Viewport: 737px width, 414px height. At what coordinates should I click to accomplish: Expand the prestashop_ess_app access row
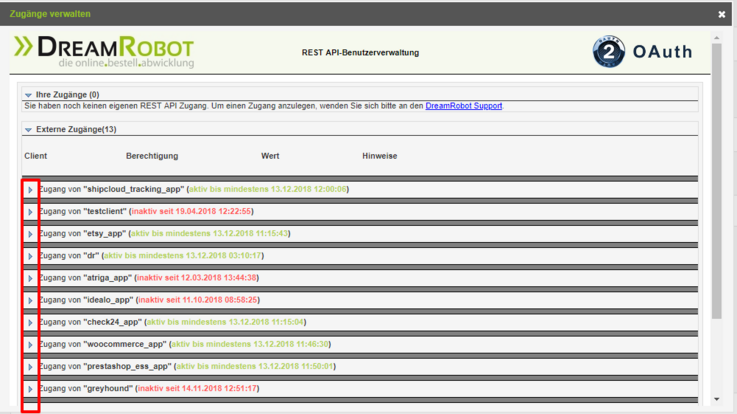[30, 367]
